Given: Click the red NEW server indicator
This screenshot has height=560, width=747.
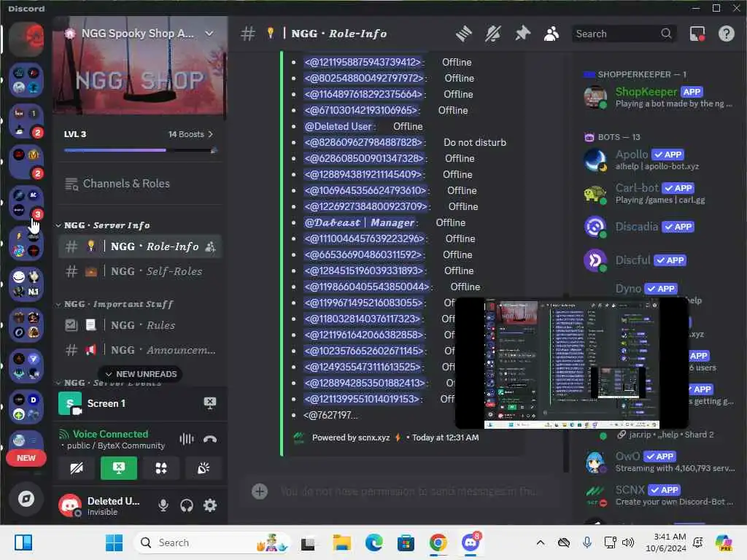Looking at the screenshot, I should [26, 458].
